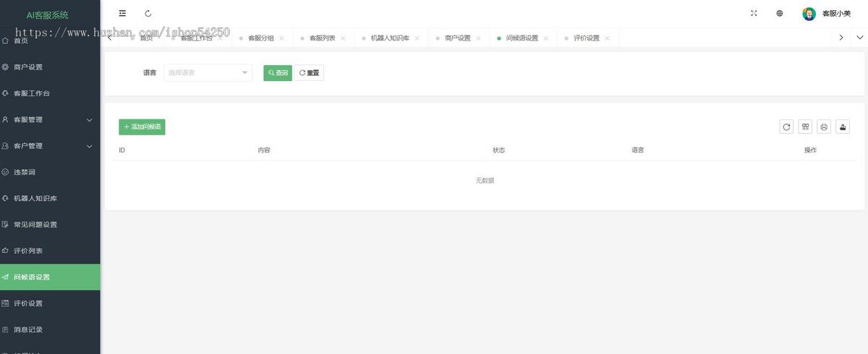This screenshot has width=868, height=354.
Task: Switch to the 问候语设置 tab
Action: point(522,38)
